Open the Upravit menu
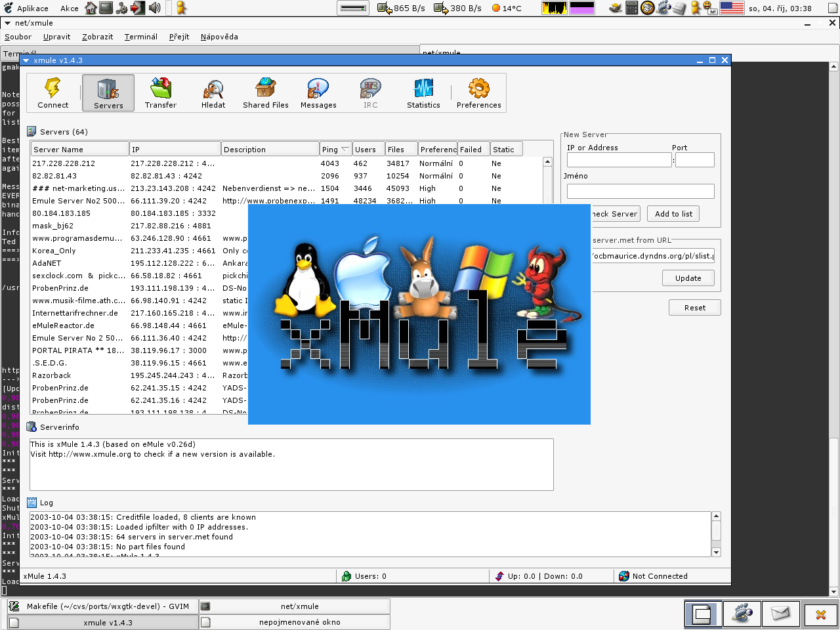Viewport: 840px width, 630px height. tap(56, 37)
